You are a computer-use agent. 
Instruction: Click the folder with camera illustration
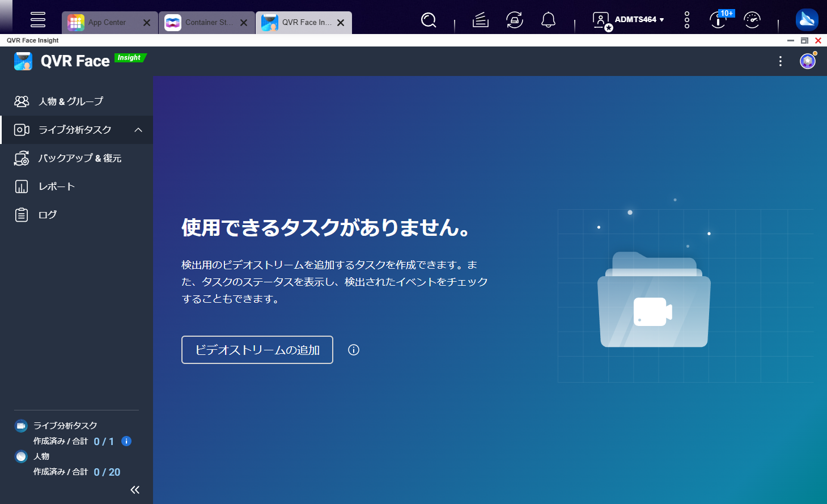[x=654, y=300]
